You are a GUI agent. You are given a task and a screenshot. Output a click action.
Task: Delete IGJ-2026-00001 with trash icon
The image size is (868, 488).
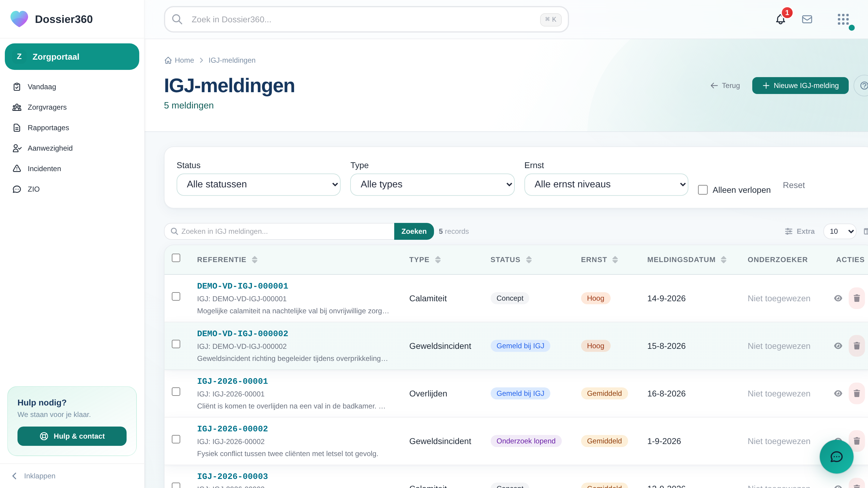[857, 393]
